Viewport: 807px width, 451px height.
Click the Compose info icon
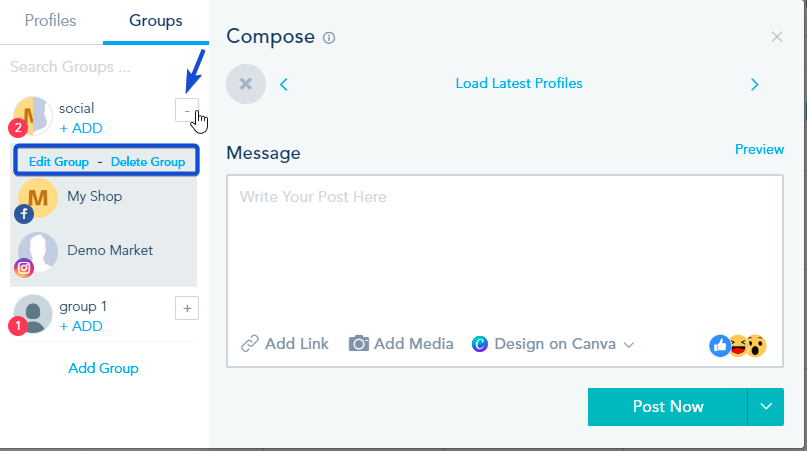point(329,38)
